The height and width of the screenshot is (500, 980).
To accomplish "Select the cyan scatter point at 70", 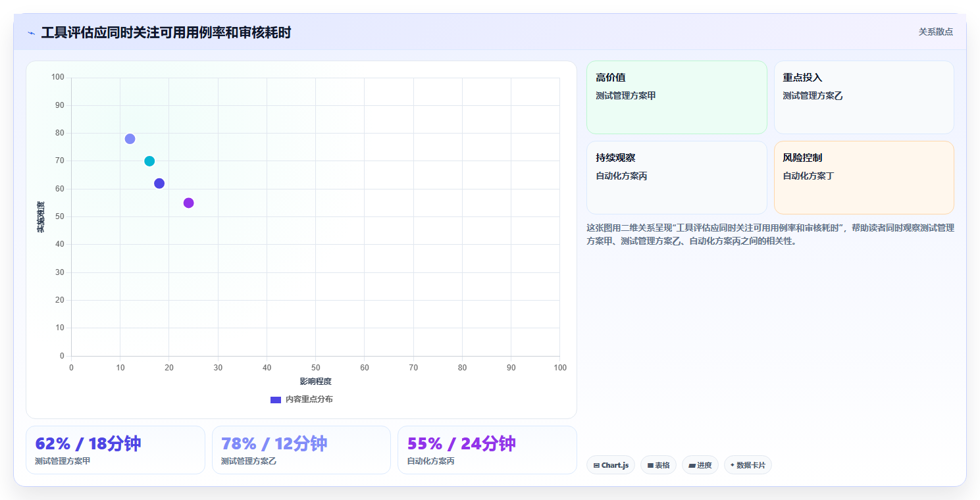I will pos(149,161).
